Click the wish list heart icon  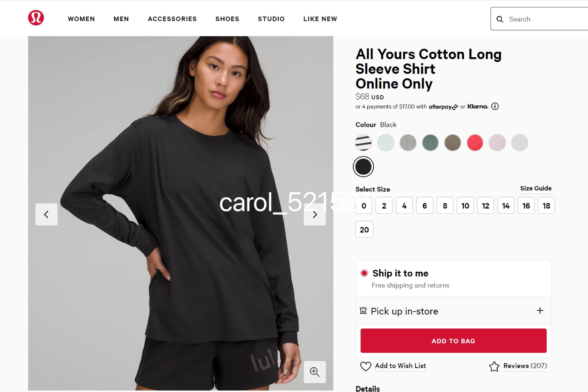pyautogui.click(x=366, y=366)
